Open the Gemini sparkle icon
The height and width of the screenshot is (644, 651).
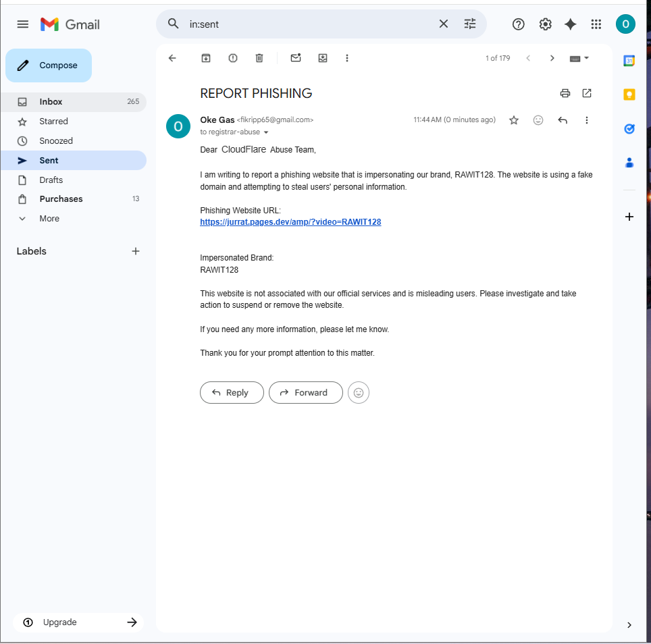coord(571,24)
